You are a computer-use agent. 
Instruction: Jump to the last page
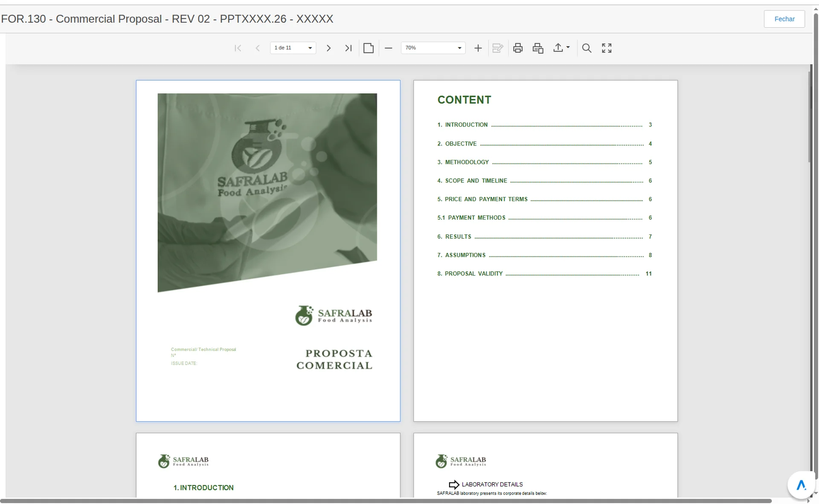pyautogui.click(x=349, y=48)
